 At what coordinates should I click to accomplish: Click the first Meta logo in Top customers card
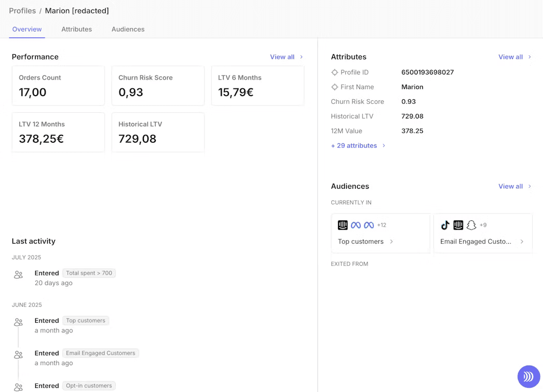pos(356,225)
